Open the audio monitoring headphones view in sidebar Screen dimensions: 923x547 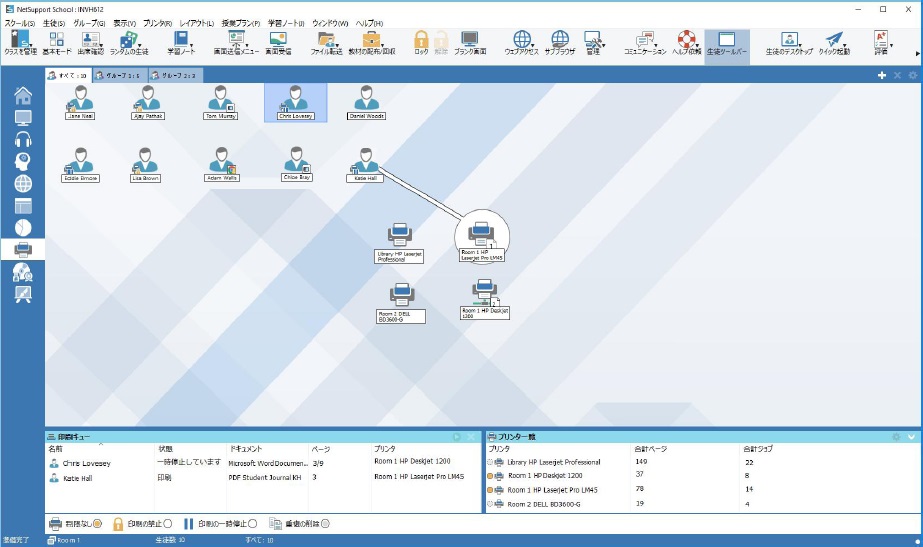(22, 139)
